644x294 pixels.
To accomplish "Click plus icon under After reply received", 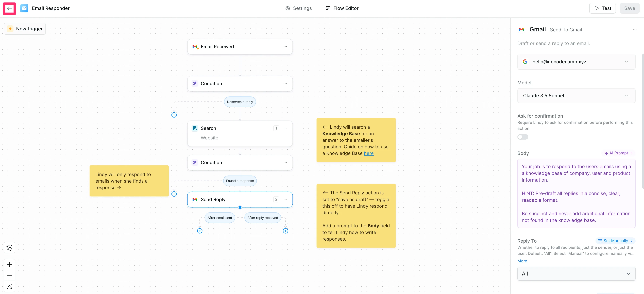I will (x=285, y=231).
